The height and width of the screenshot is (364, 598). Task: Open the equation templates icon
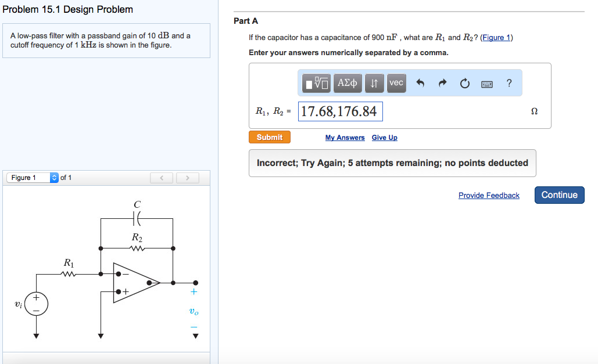point(314,83)
